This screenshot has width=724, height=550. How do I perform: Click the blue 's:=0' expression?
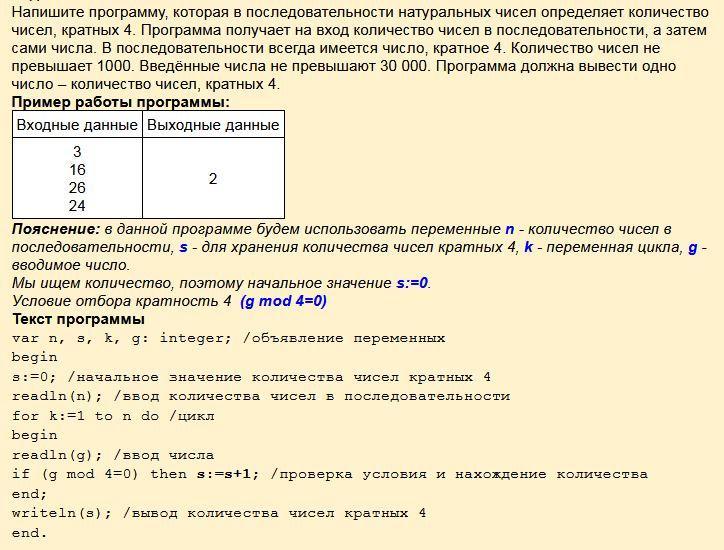click(412, 283)
